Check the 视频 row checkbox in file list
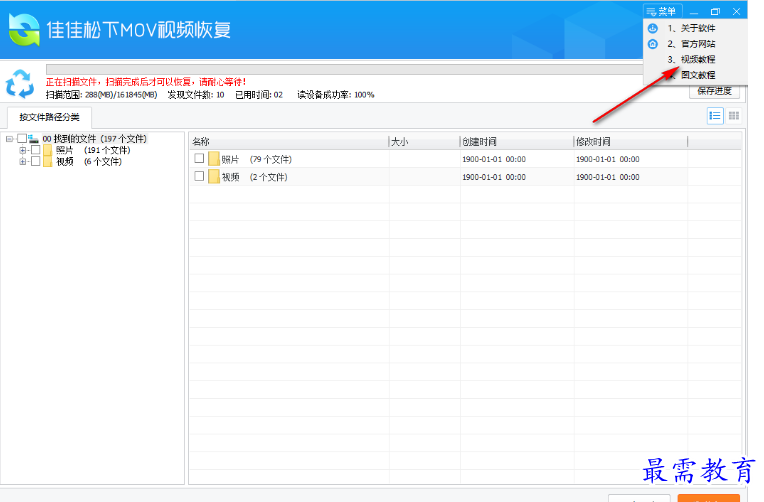This screenshot has width=764, height=502. click(x=199, y=177)
